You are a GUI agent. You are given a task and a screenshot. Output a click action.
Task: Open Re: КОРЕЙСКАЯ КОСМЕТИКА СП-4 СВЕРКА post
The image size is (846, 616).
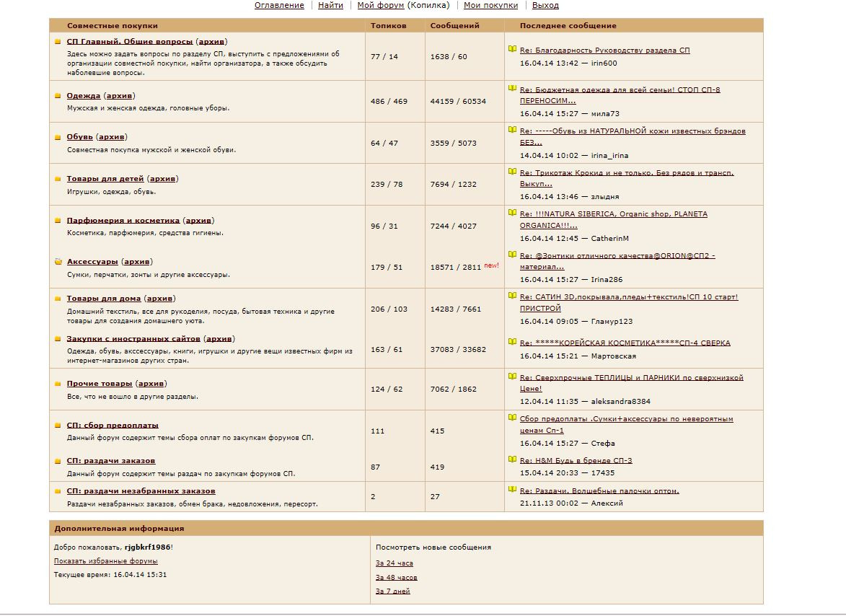click(625, 343)
